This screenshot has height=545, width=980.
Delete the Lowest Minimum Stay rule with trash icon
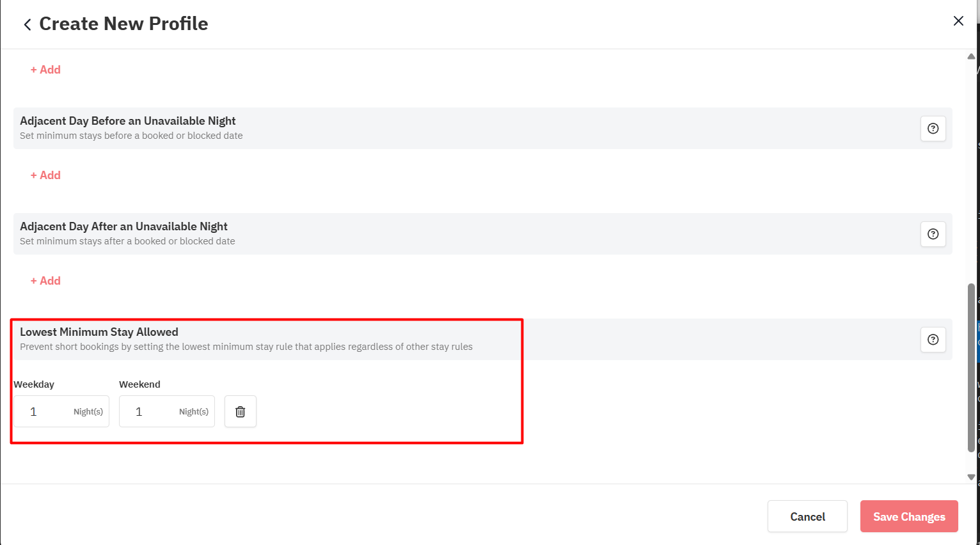pos(241,411)
